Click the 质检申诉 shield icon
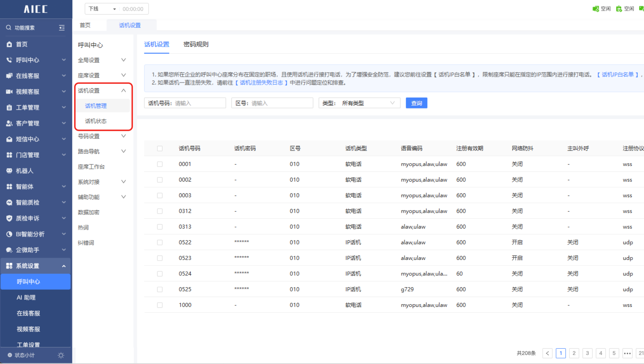Viewport: 644px width, 364px height. (x=9, y=218)
